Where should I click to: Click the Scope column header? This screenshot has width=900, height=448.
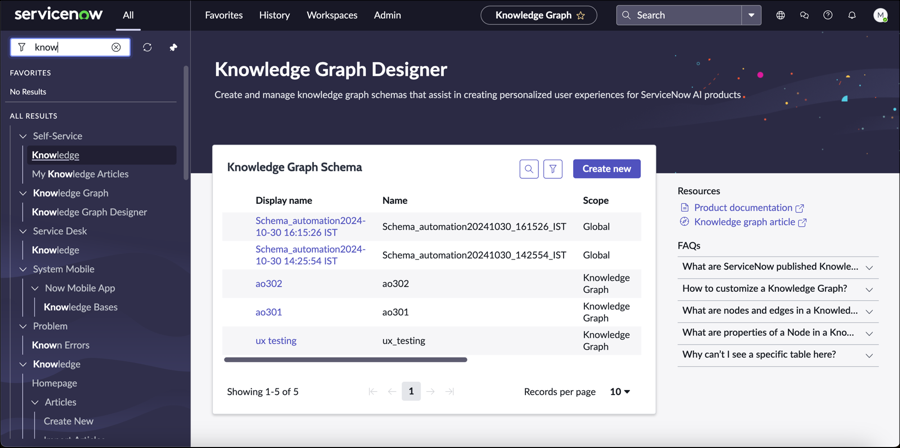click(x=596, y=201)
